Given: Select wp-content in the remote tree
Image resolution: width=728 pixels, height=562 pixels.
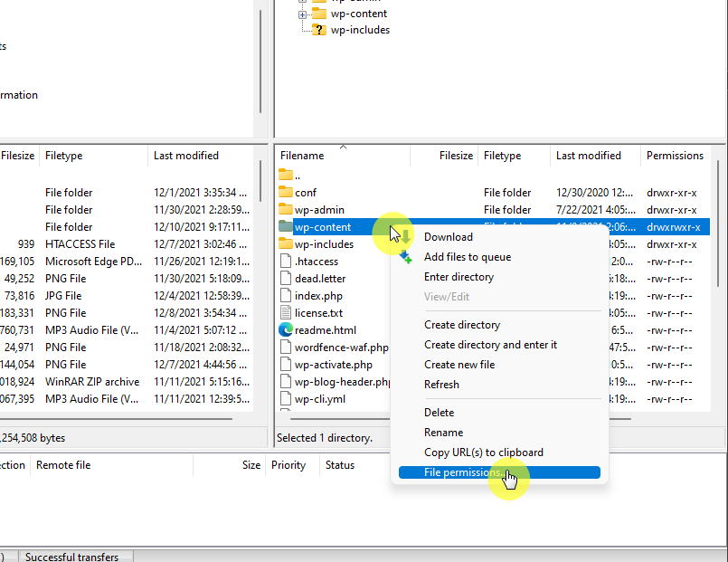Looking at the screenshot, I should click(x=358, y=14).
